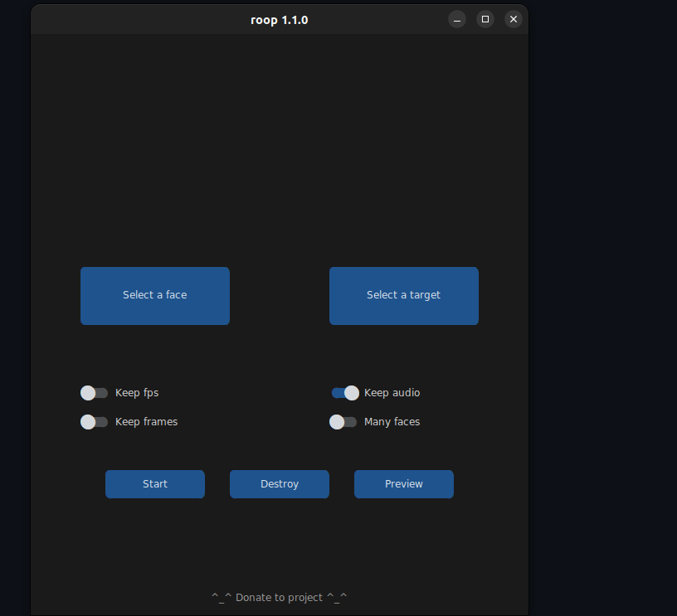
Task: Enable the Keep fps switch
Action: [94, 393]
